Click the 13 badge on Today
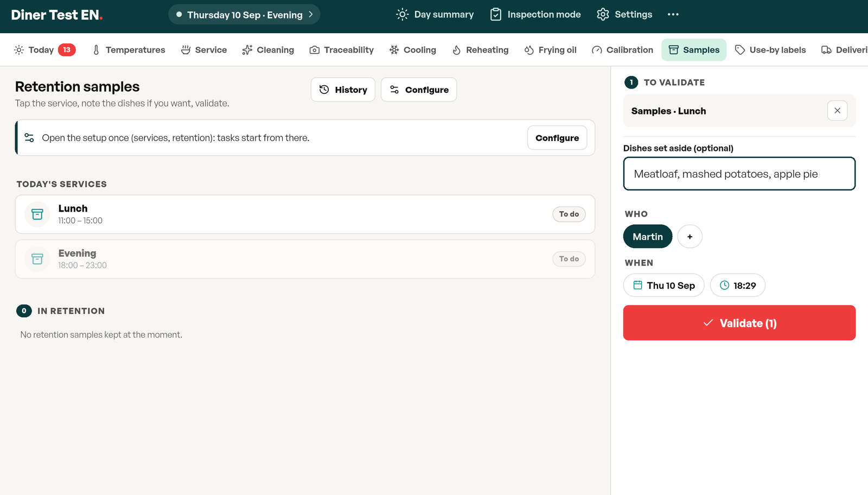Screen dimensions: 868x495 tap(67, 50)
